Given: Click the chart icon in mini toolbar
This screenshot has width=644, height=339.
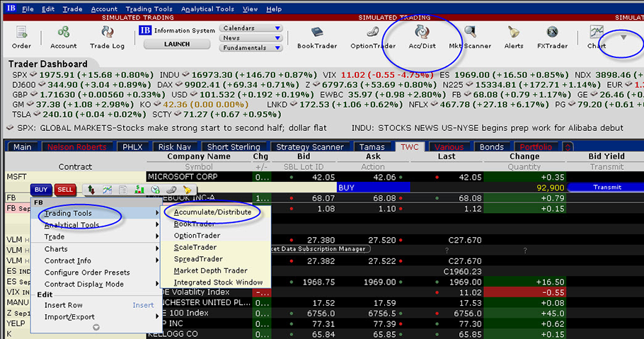Looking at the screenshot, I should point(107,190).
